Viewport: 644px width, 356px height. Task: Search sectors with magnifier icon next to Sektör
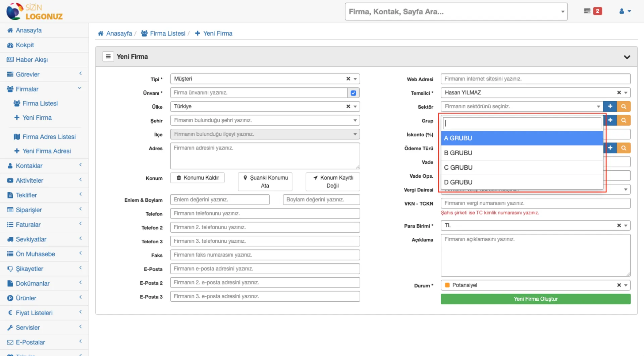(624, 106)
